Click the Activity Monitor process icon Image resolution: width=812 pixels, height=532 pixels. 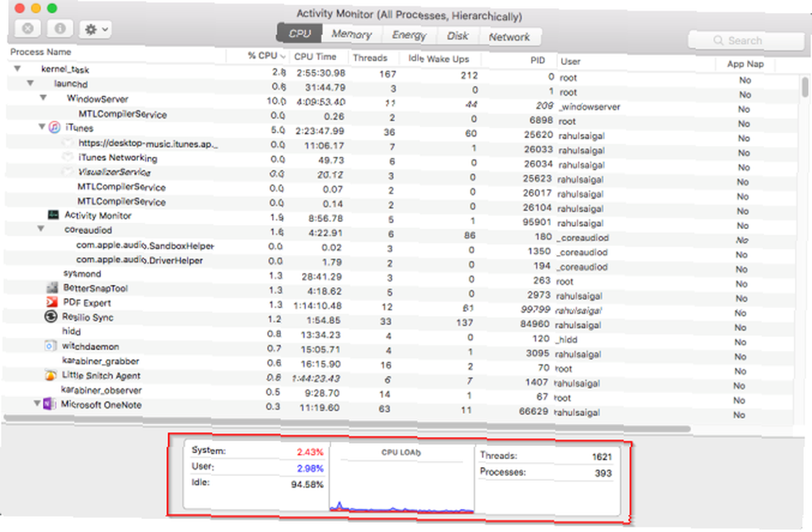pos(54,214)
